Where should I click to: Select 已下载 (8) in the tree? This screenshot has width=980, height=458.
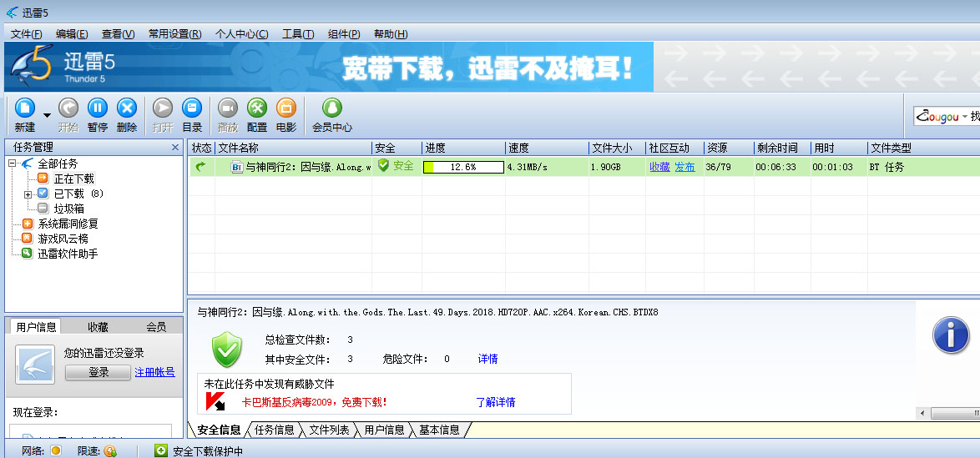pyautogui.click(x=78, y=194)
